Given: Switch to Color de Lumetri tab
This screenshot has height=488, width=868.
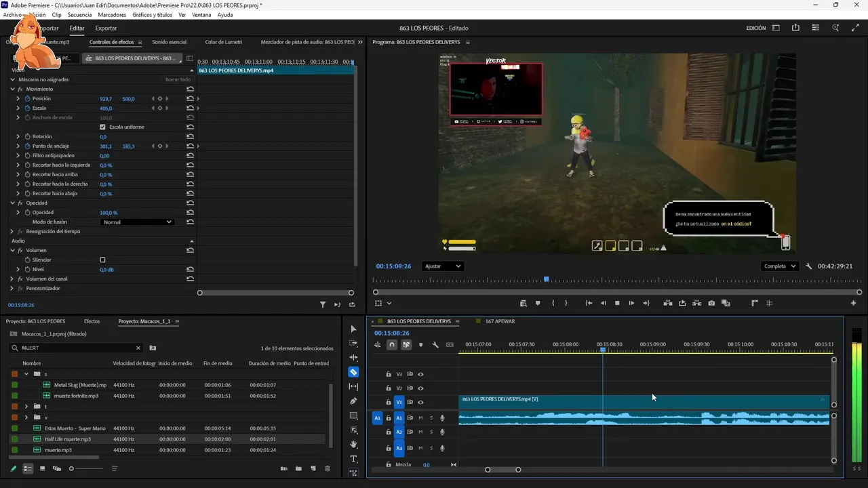Looking at the screenshot, I should click(x=224, y=42).
